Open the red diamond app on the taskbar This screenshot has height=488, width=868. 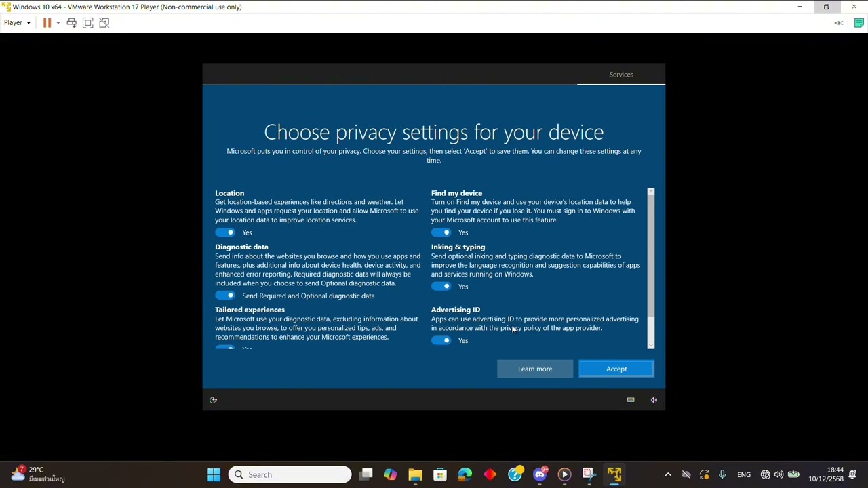point(490,474)
